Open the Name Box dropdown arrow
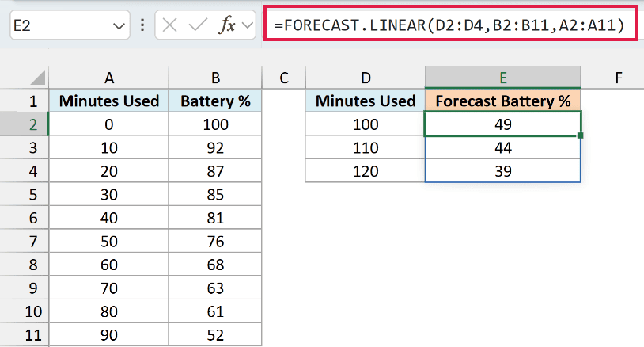644x347 pixels. (x=119, y=26)
